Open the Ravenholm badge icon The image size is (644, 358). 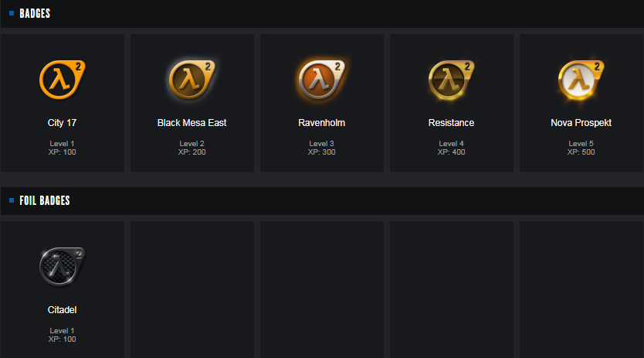tap(321, 79)
